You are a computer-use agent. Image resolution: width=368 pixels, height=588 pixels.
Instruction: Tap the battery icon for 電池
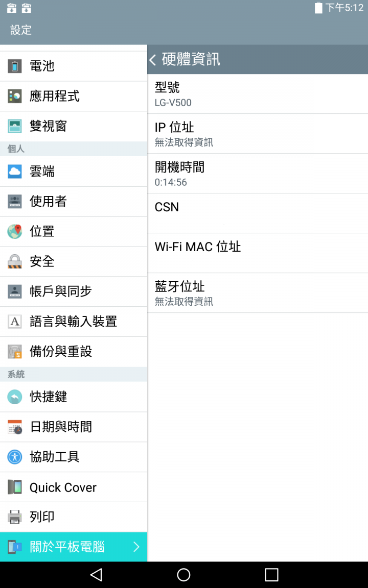[x=15, y=66]
